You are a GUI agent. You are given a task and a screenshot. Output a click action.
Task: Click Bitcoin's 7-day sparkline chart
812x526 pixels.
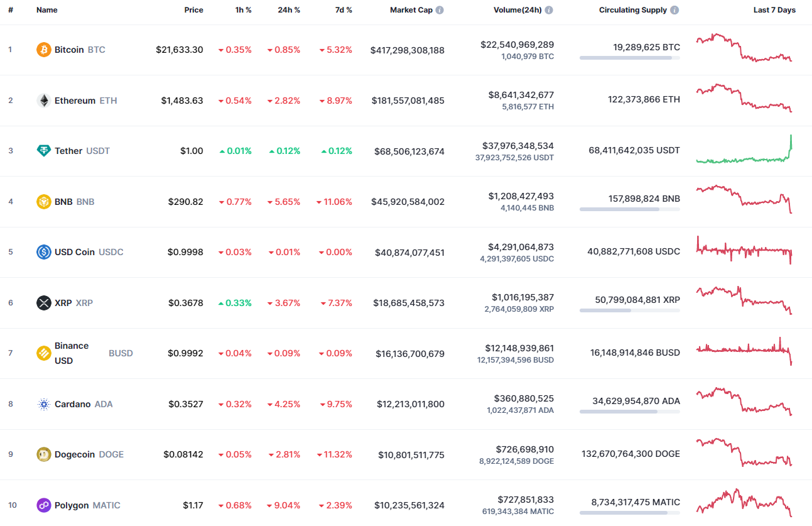(x=744, y=49)
